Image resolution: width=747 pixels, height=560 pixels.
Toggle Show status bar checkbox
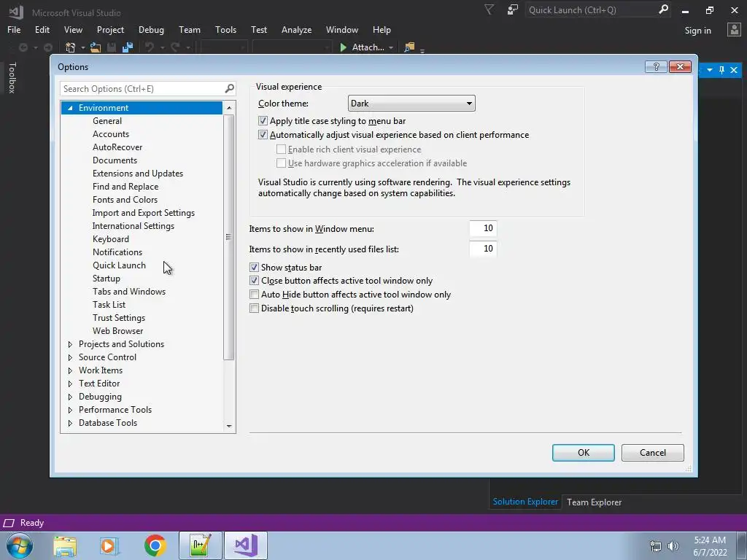[254, 267]
